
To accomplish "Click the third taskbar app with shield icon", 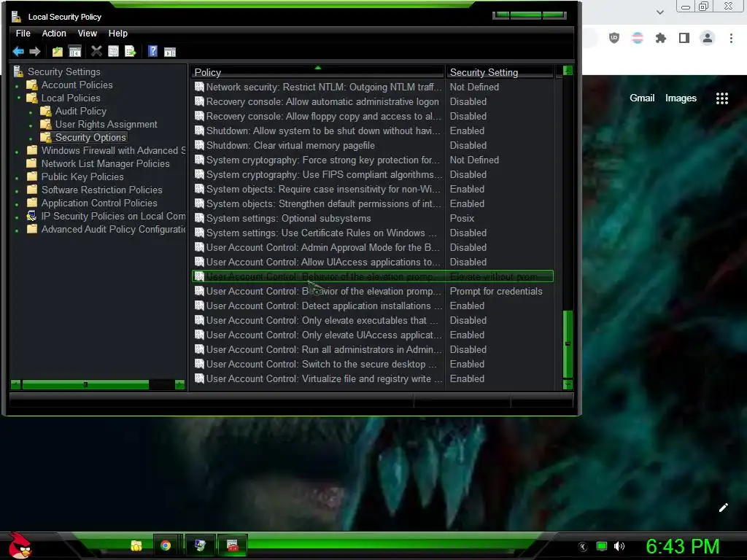I will 200,545.
